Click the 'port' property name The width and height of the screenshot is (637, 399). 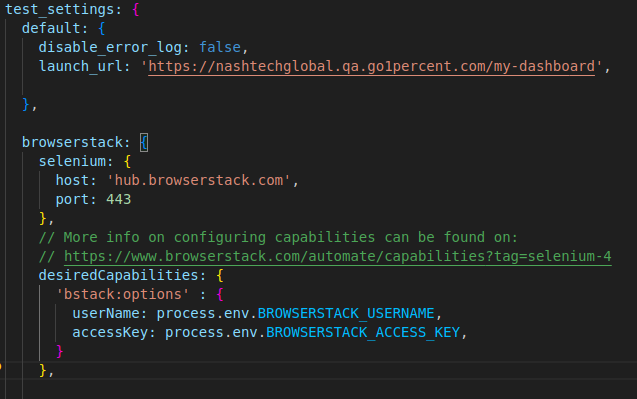72,200
